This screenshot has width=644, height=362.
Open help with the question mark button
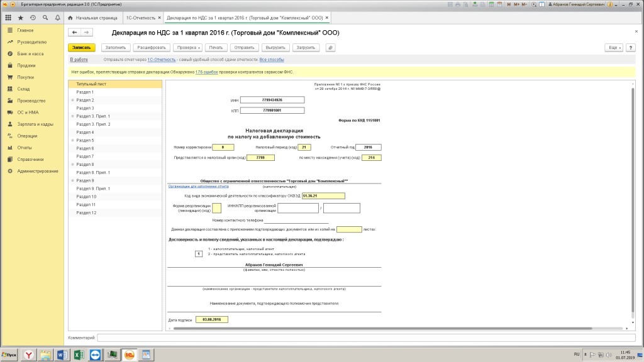[630, 48]
